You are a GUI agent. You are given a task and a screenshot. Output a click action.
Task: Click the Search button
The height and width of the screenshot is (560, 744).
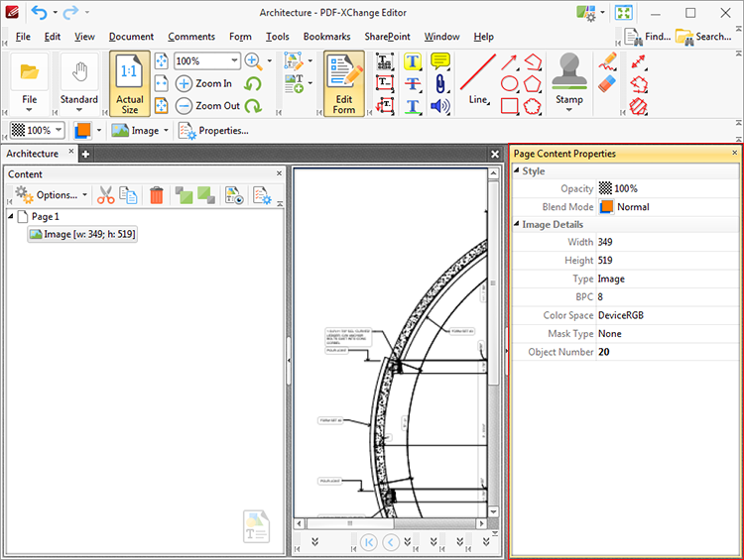(703, 37)
